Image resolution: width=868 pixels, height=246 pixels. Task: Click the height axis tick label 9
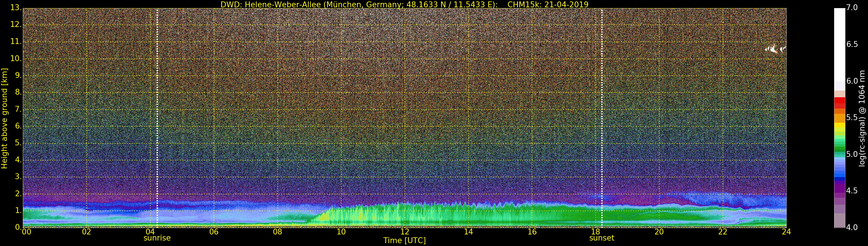click(18, 75)
